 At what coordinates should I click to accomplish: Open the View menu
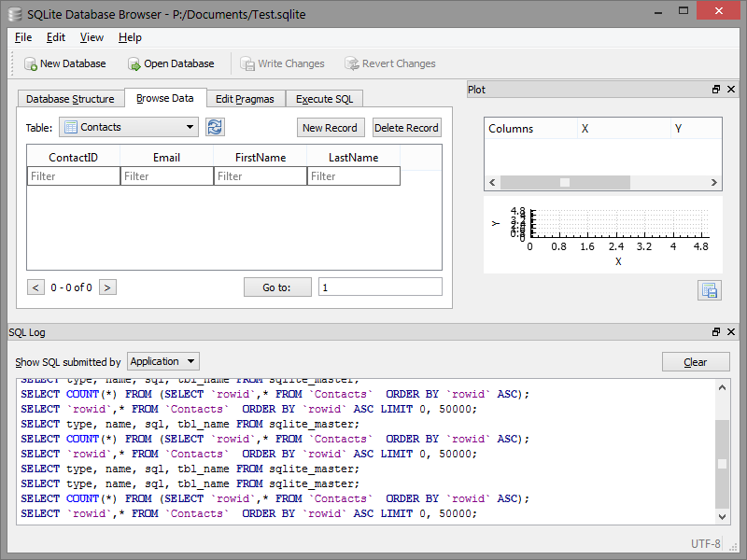(91, 37)
